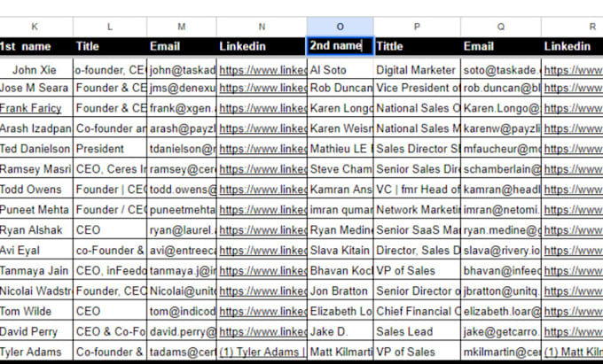Select the 'Nicolai Wadstr' name cell

[x=35, y=291]
